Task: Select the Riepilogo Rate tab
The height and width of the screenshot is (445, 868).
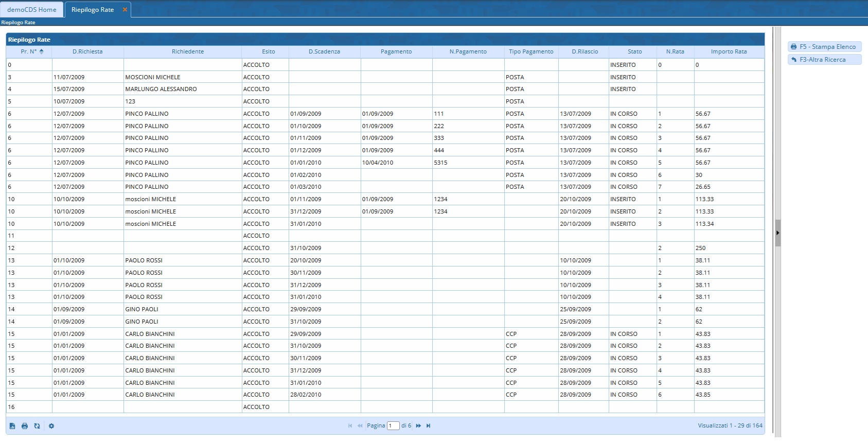Action: click(x=93, y=10)
